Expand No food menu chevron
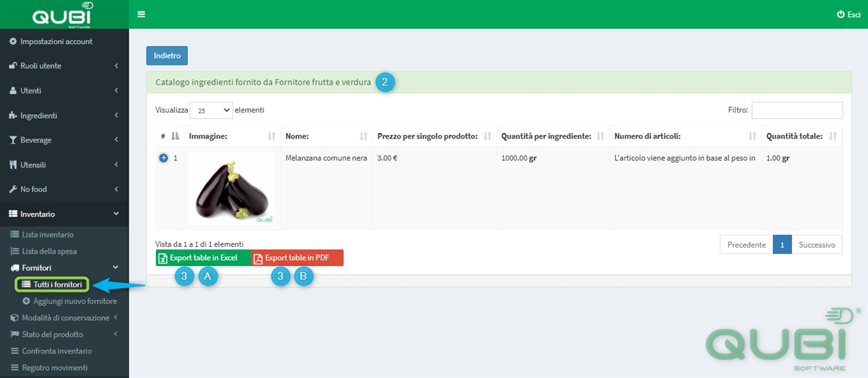This screenshot has width=868, height=378. (x=116, y=189)
